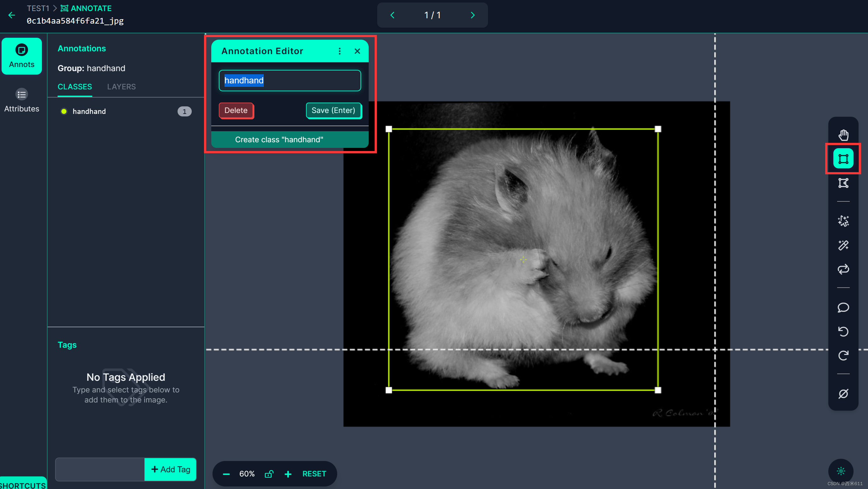Toggle the zoom lock
The width and height of the screenshot is (868, 489).
point(269,474)
